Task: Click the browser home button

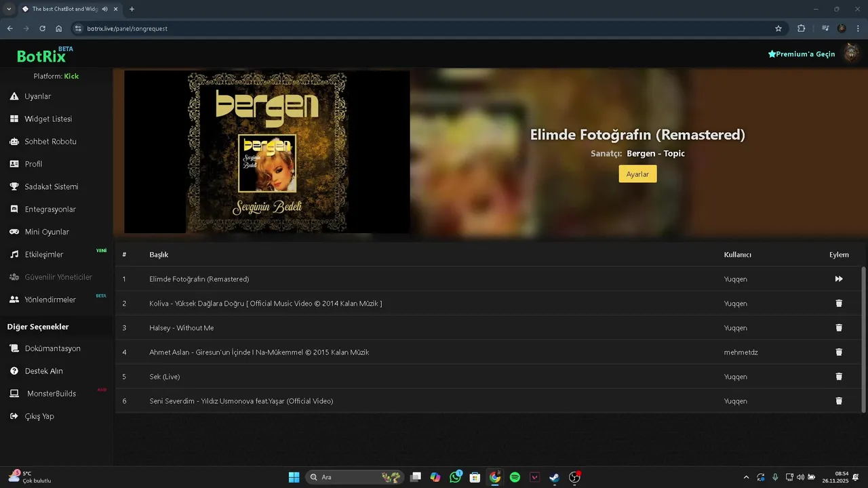Action: coord(59,28)
